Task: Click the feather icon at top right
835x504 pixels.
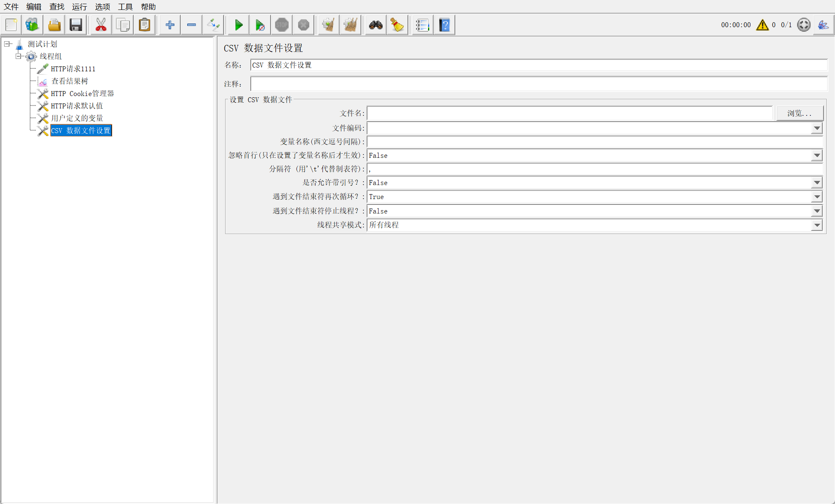Action: [823, 25]
